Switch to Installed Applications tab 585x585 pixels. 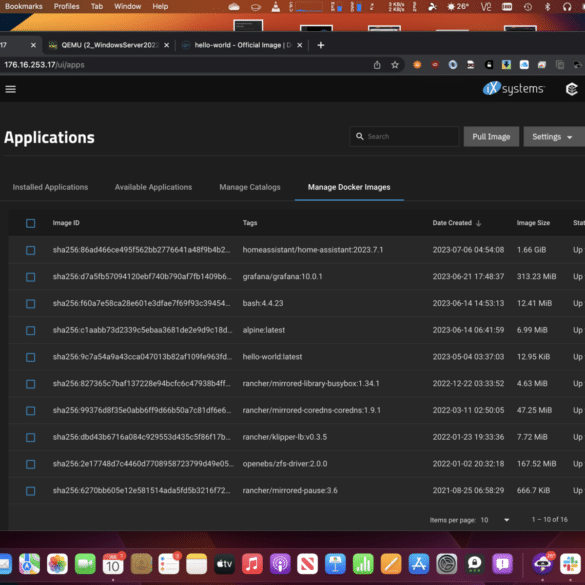tap(50, 187)
